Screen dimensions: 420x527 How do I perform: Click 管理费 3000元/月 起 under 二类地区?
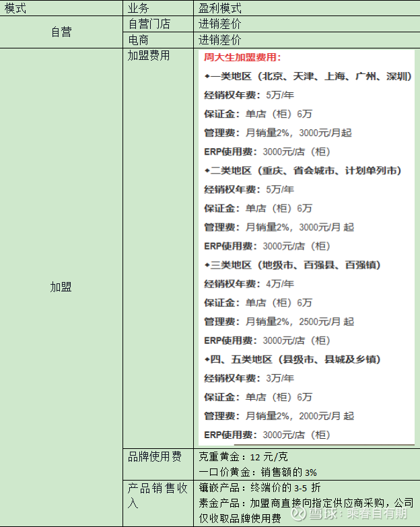(x=279, y=227)
